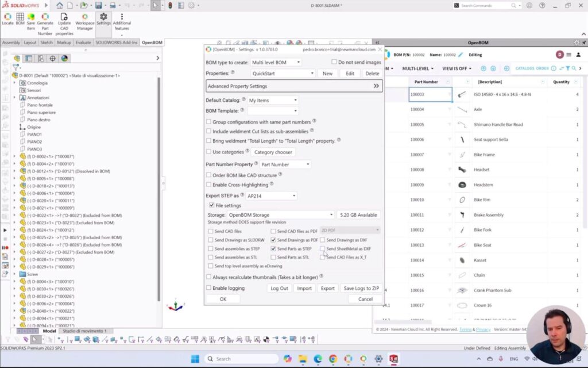This screenshot has height=368, width=588.
Task: Switch to SOLIDWORKS Add-Ins tab
Action: pyautogui.click(x=116, y=43)
